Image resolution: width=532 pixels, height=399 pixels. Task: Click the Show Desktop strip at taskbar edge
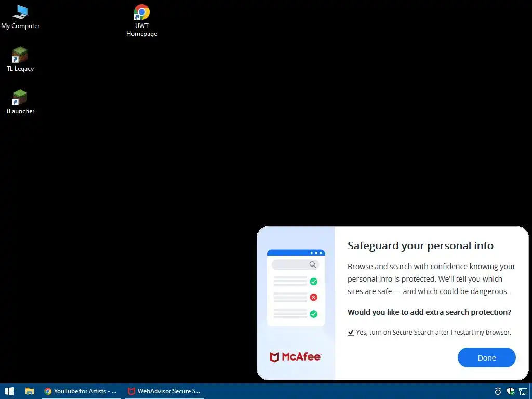click(x=530, y=391)
